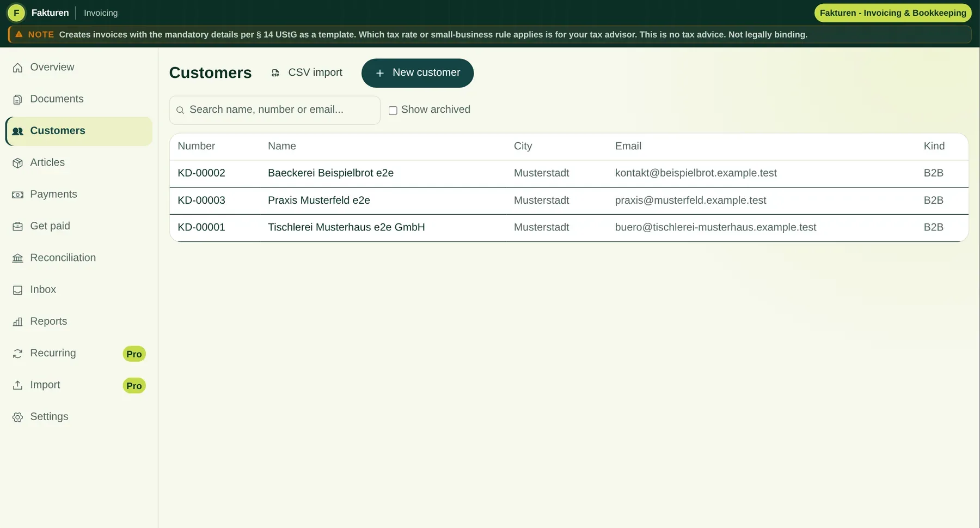Click the Recurring arrows icon
The height and width of the screenshot is (528, 980).
[17, 354]
